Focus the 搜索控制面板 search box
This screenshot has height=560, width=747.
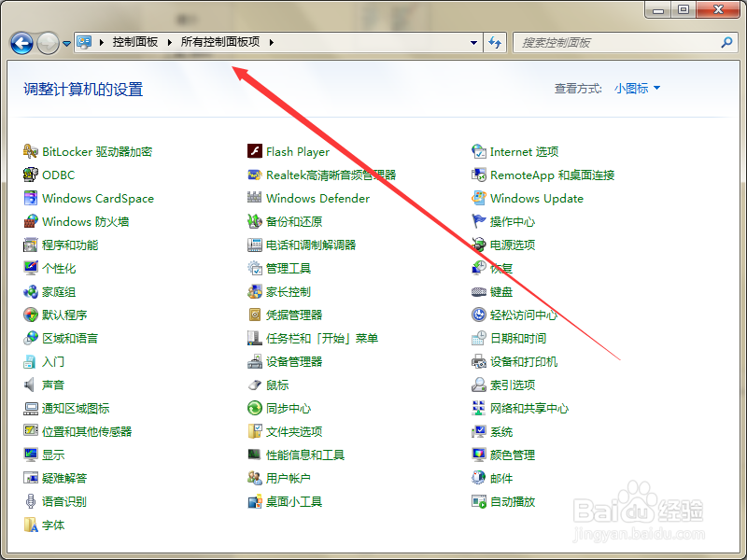click(626, 42)
